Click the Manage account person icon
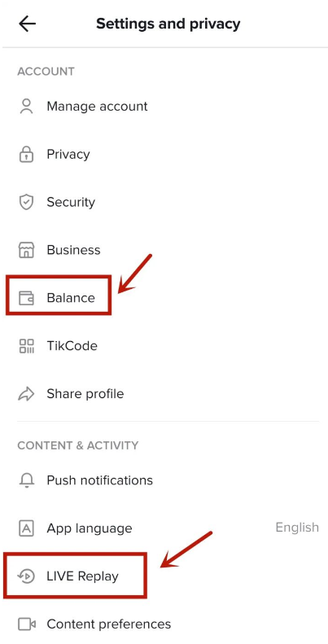 pyautogui.click(x=27, y=107)
